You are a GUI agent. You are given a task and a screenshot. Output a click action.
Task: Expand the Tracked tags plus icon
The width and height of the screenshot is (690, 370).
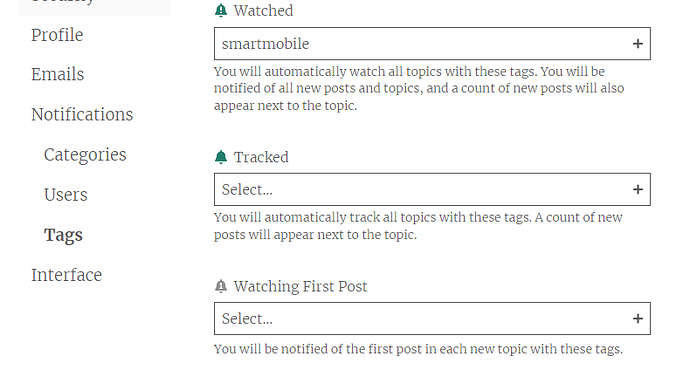638,189
